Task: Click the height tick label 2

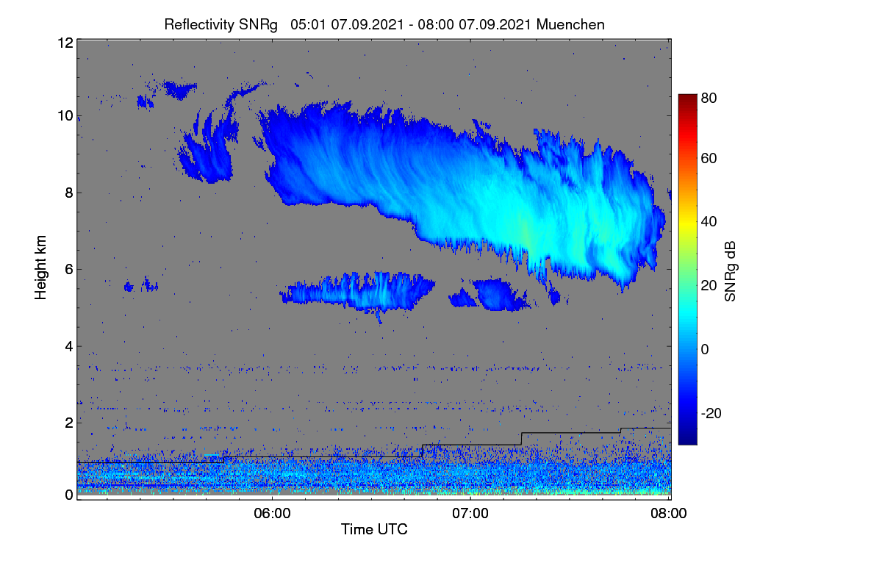Action: point(68,423)
